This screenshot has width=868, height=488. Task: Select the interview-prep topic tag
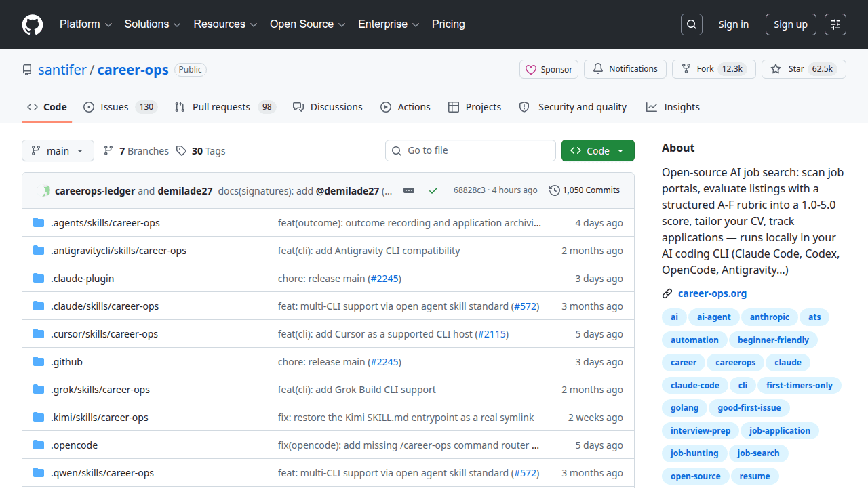click(701, 431)
